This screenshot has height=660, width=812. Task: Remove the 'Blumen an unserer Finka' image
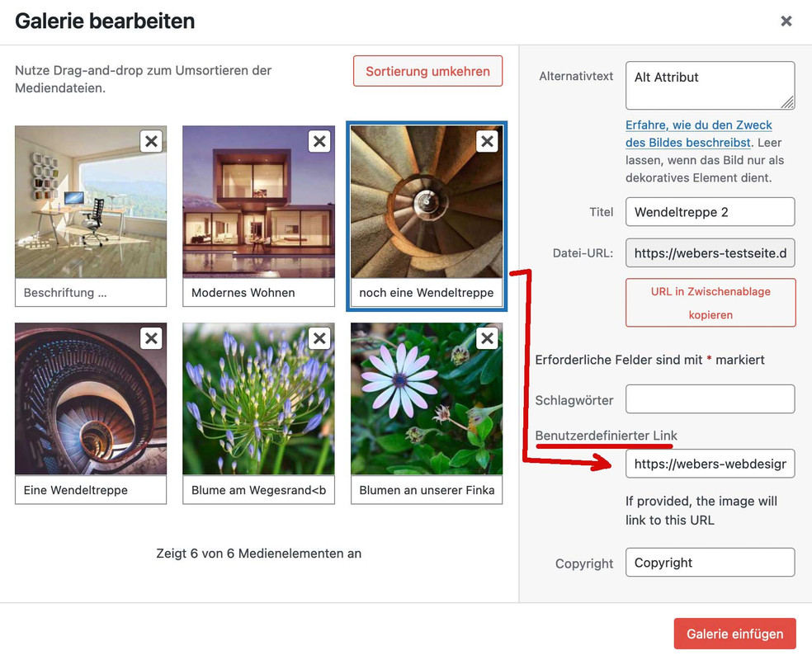(x=488, y=338)
